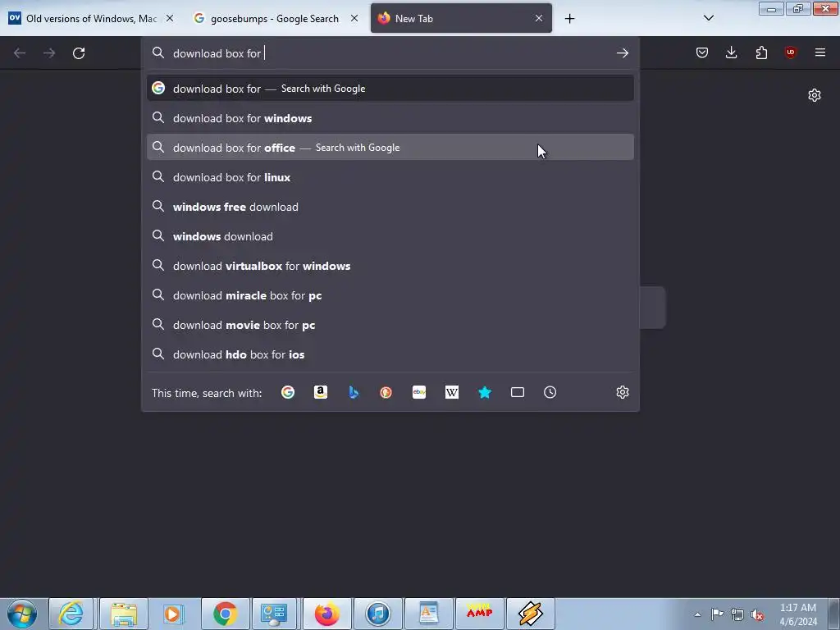840x630 pixels.
Task: Search this time with Google
Action: [288, 392]
